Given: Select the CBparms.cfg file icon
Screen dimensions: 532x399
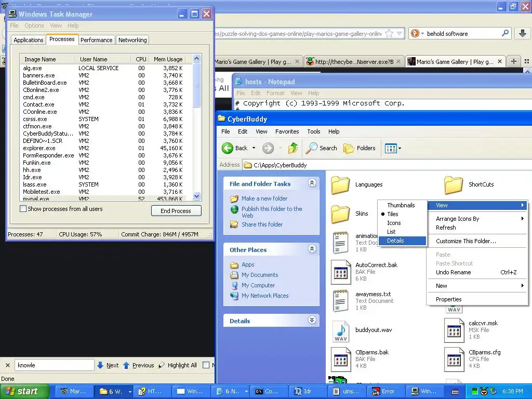Looking at the screenshot, I should pos(454,360).
